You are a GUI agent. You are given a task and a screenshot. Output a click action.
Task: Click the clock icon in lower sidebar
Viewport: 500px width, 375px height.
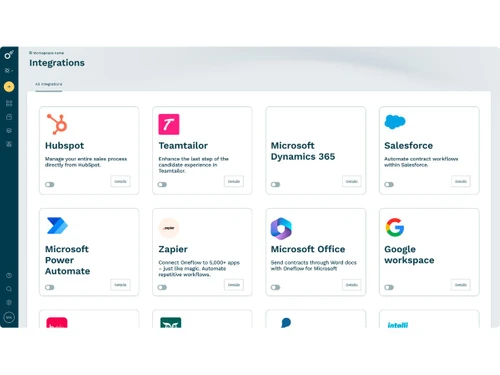(x=9, y=275)
